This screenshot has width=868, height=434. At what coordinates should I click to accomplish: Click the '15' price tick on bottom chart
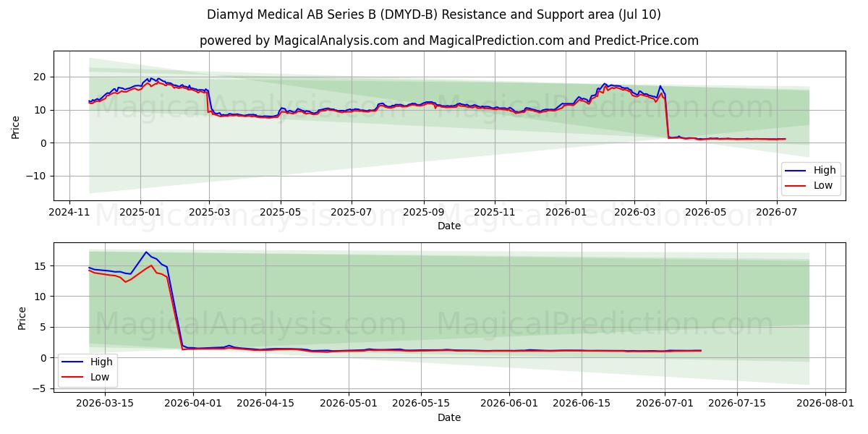(x=41, y=266)
